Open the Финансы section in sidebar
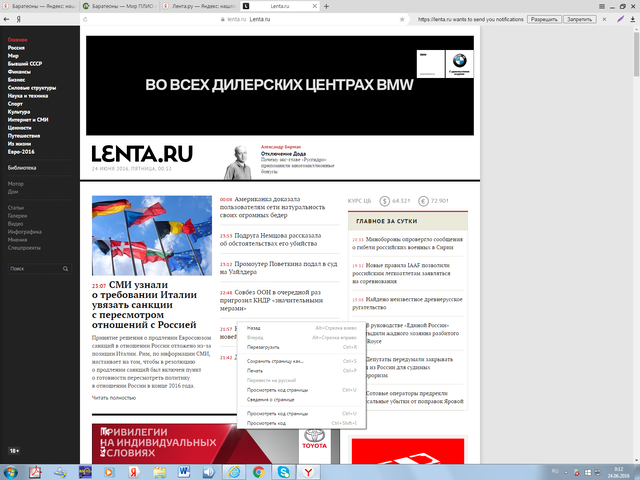The width and height of the screenshot is (640, 480). pyautogui.click(x=19, y=72)
